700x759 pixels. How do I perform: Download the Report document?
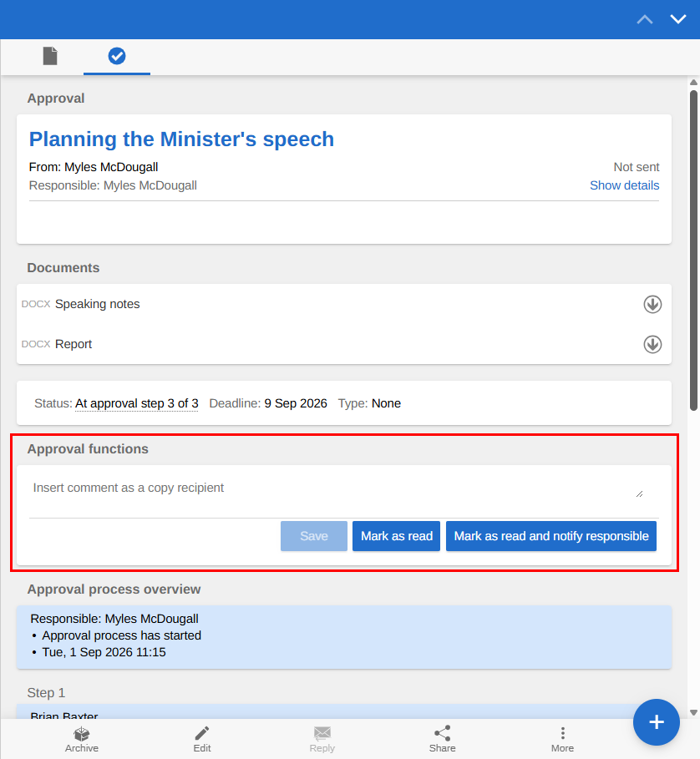652,345
